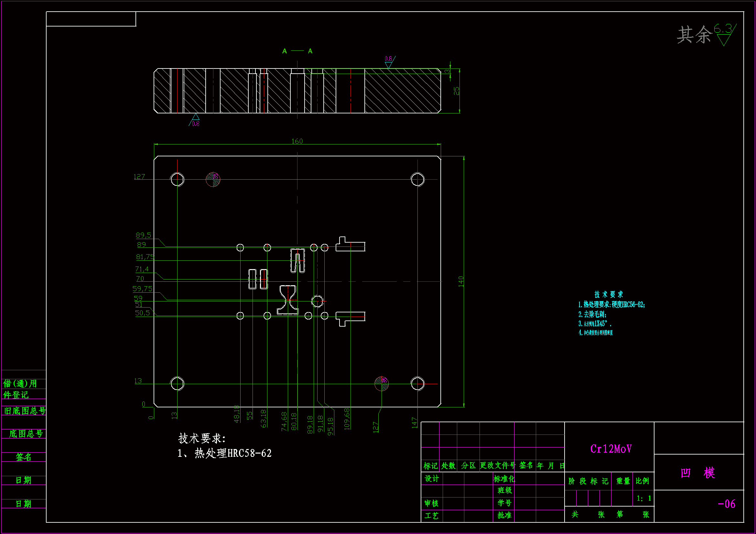The image size is (756, 534).
Task: Select the hatched Ø8 pin hole near bottom right
Action: pos(382,384)
